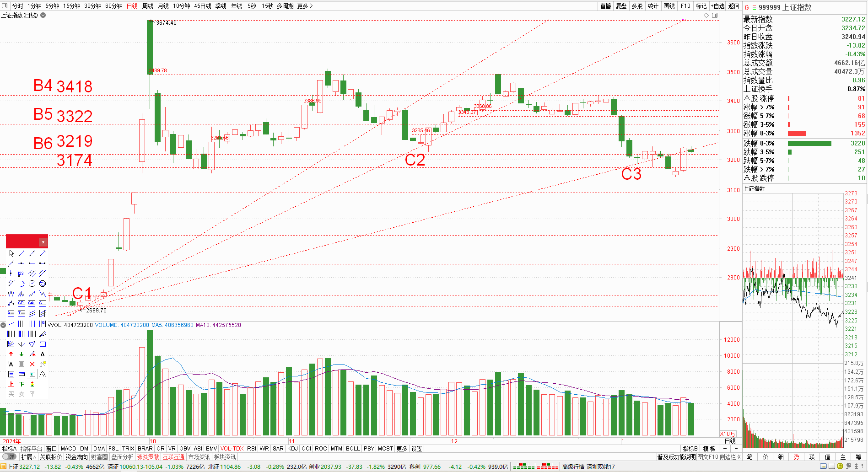868x472 pixels.
Task: Switch to the 周线 weekly timeframe tab
Action: [x=148, y=6]
